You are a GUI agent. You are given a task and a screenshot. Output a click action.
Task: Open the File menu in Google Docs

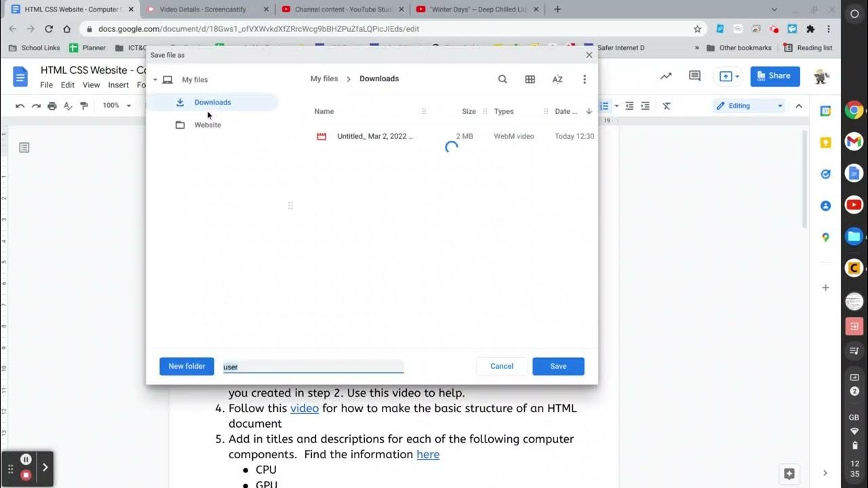click(x=46, y=85)
